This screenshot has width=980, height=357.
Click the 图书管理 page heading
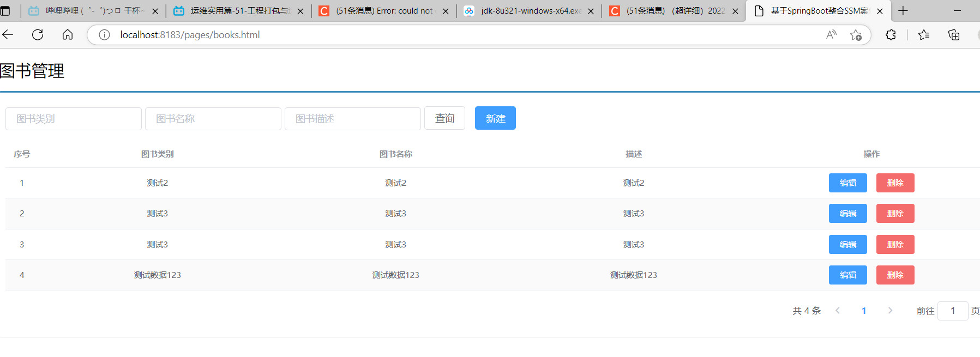tap(32, 71)
